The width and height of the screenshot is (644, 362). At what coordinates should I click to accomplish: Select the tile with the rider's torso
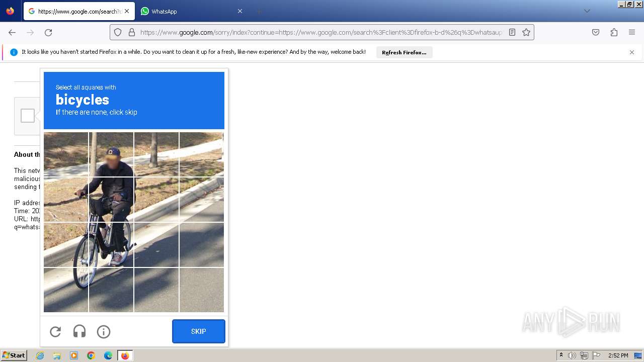tap(111, 200)
